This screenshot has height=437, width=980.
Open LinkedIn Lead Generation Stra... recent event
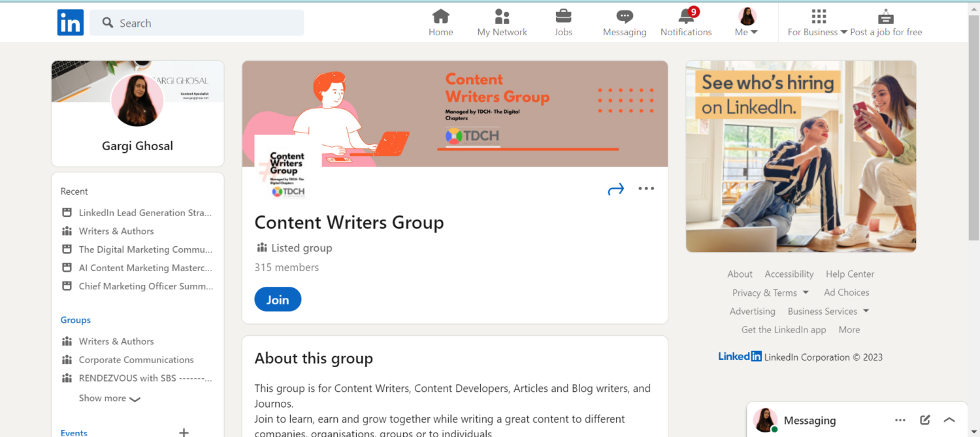tap(145, 212)
